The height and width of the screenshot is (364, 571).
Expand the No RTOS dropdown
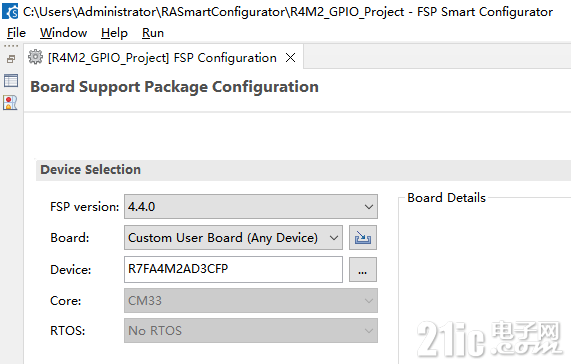click(x=251, y=331)
